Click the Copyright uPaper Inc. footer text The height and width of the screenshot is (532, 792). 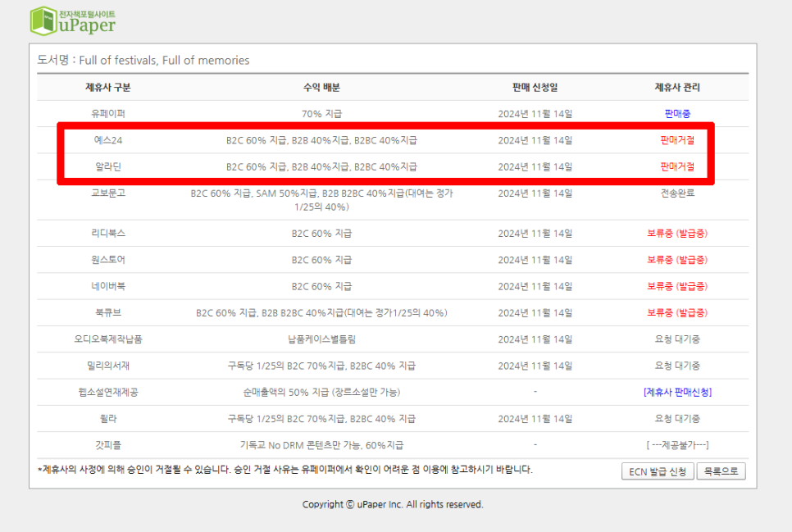[393, 504]
